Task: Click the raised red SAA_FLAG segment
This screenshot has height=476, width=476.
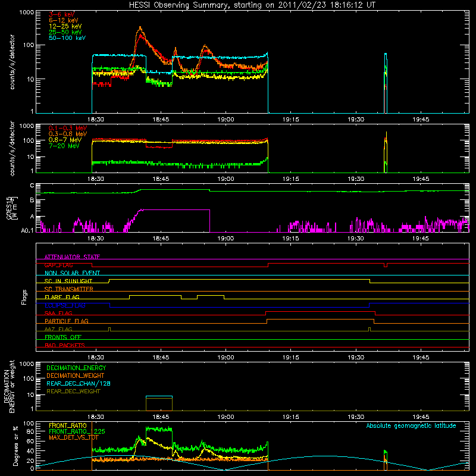Action: (x=320, y=311)
